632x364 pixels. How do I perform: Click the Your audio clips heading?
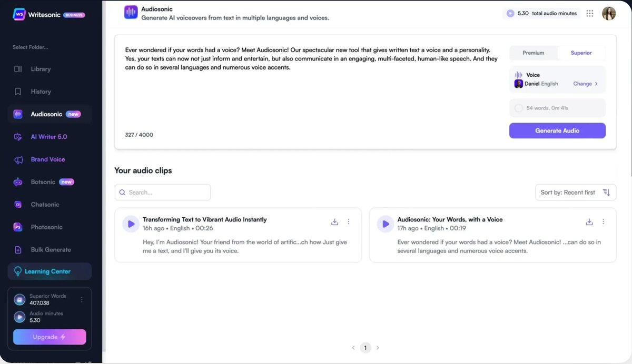coord(143,170)
